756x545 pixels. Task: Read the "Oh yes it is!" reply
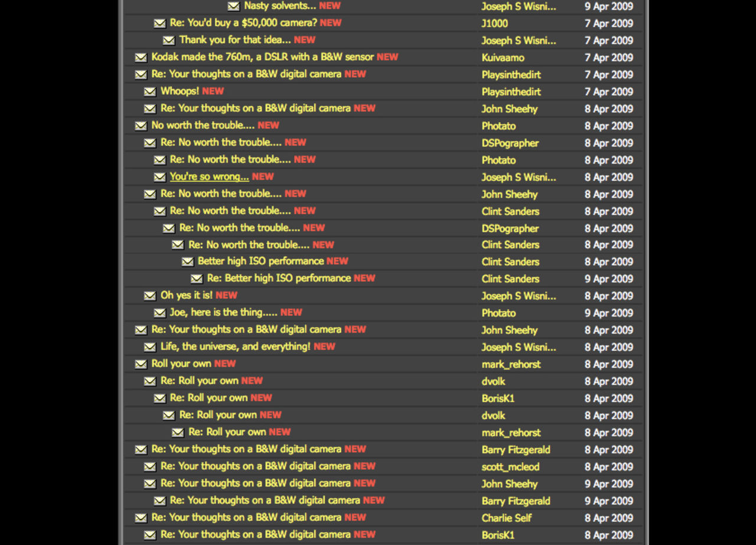(186, 295)
